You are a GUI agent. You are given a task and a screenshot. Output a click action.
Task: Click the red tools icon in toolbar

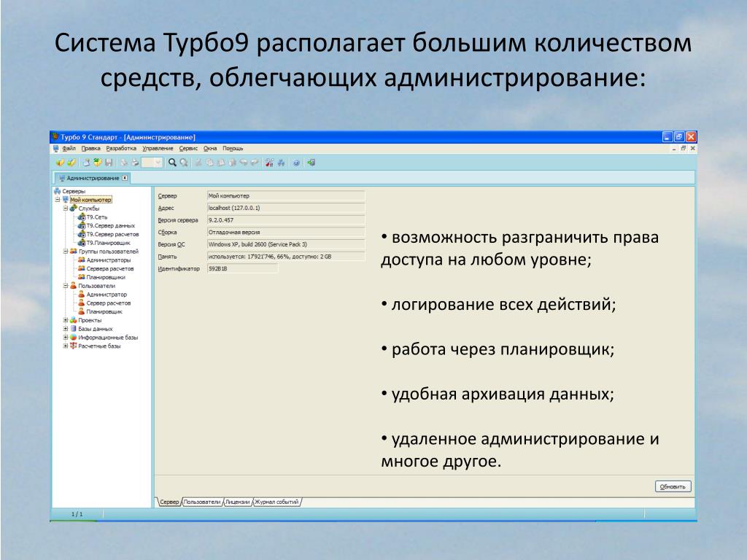click(x=270, y=163)
